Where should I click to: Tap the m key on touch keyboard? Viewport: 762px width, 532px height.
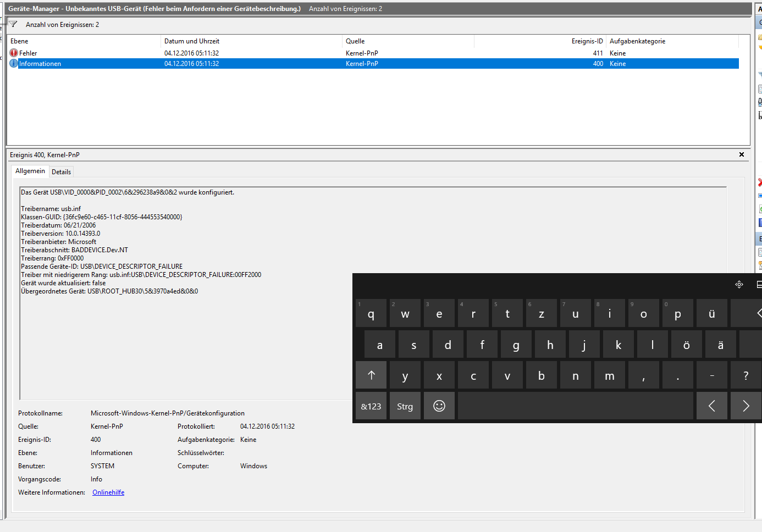pos(610,375)
